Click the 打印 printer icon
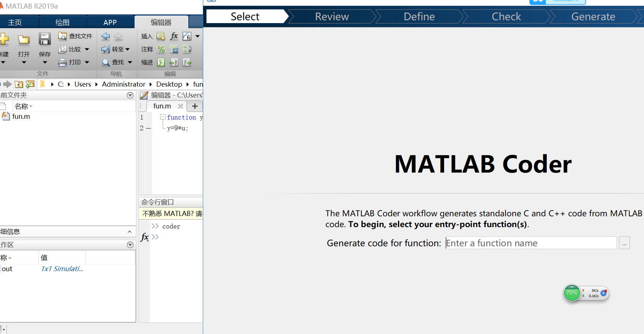This screenshot has width=644, height=334. coord(63,62)
